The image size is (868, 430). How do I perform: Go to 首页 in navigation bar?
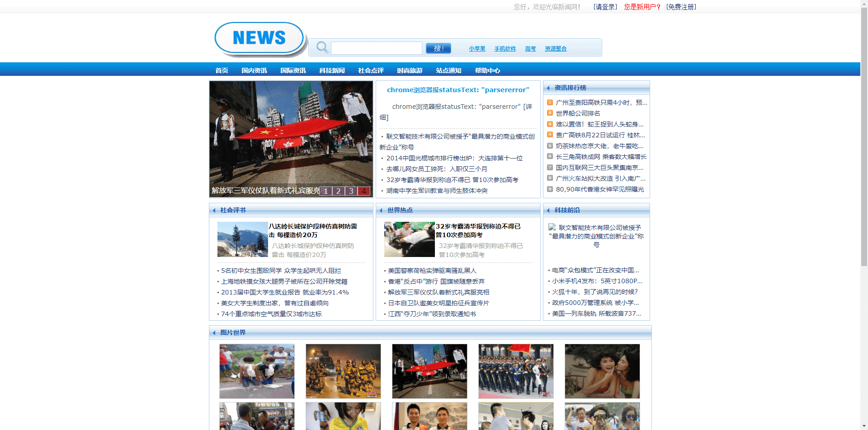(x=222, y=70)
